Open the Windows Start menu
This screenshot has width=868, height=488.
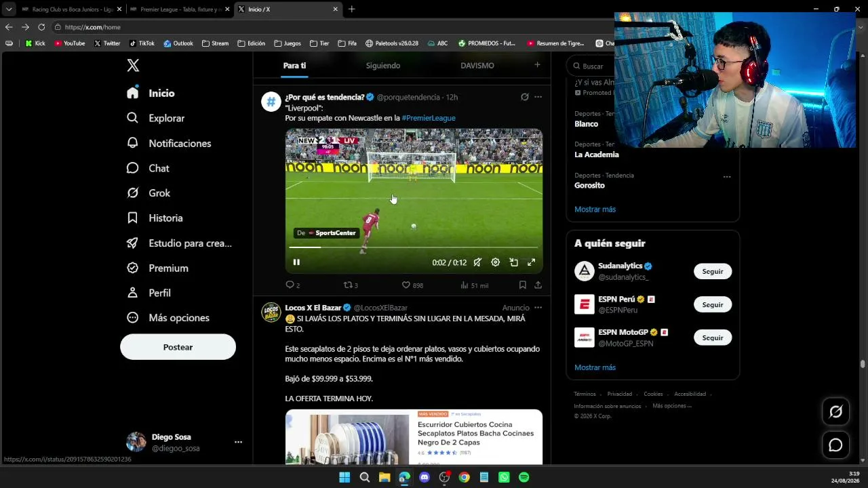[x=344, y=477]
